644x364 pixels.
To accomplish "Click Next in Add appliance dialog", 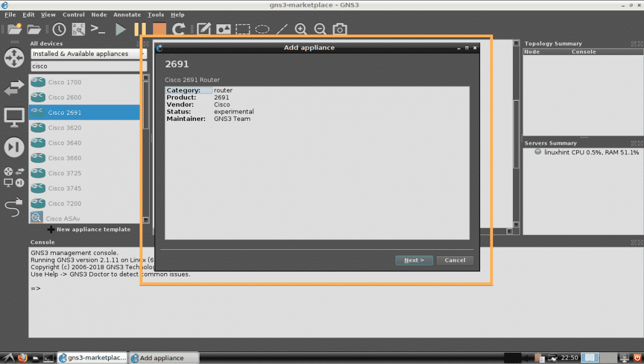I will 414,260.
